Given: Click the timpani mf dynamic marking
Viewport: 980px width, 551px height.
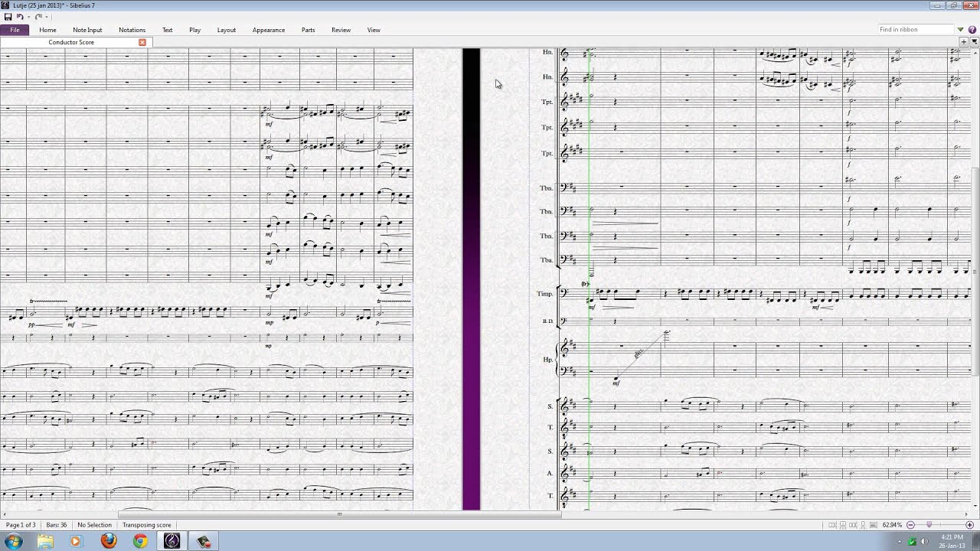Looking at the screenshot, I should [x=591, y=306].
